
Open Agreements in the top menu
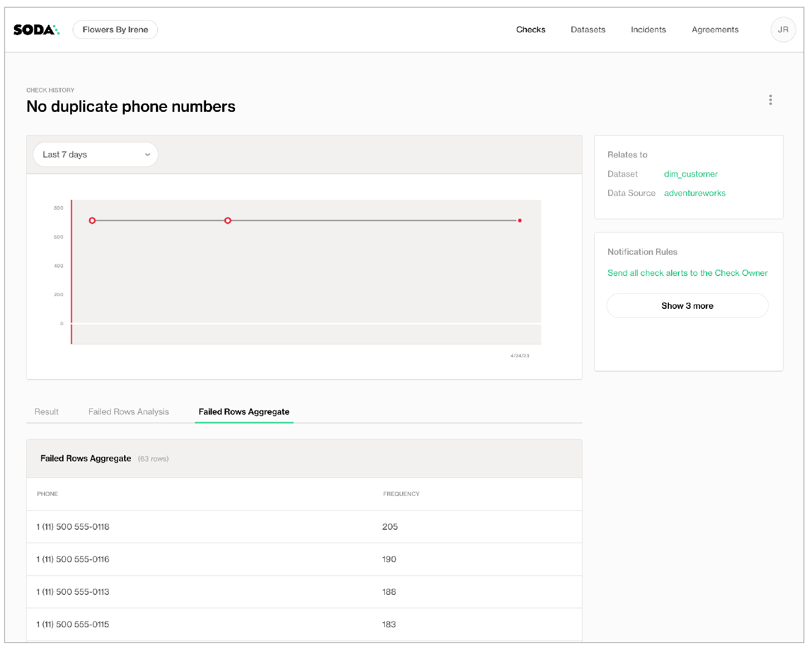pos(715,29)
